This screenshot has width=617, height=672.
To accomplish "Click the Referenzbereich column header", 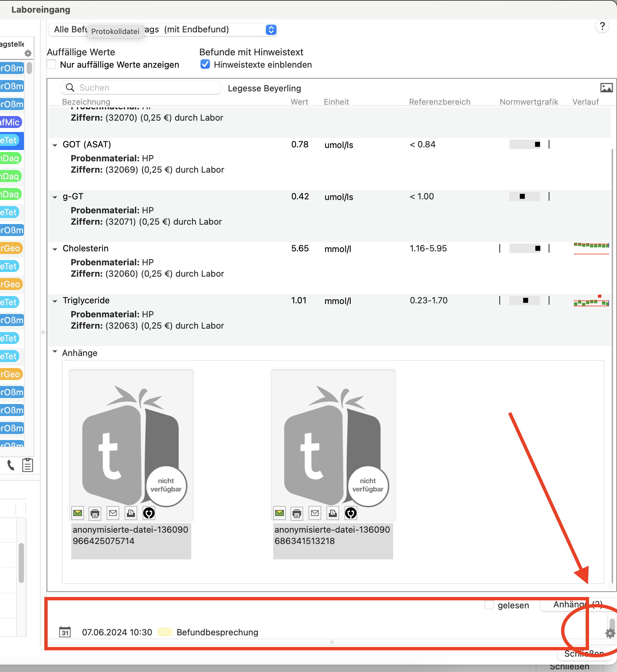I will point(440,102).
